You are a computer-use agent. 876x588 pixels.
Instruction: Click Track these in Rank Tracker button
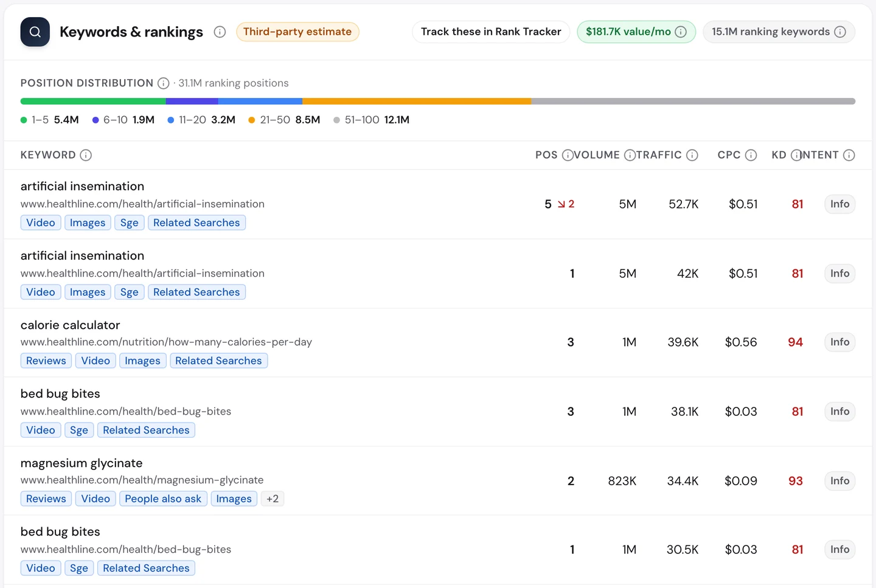click(491, 32)
